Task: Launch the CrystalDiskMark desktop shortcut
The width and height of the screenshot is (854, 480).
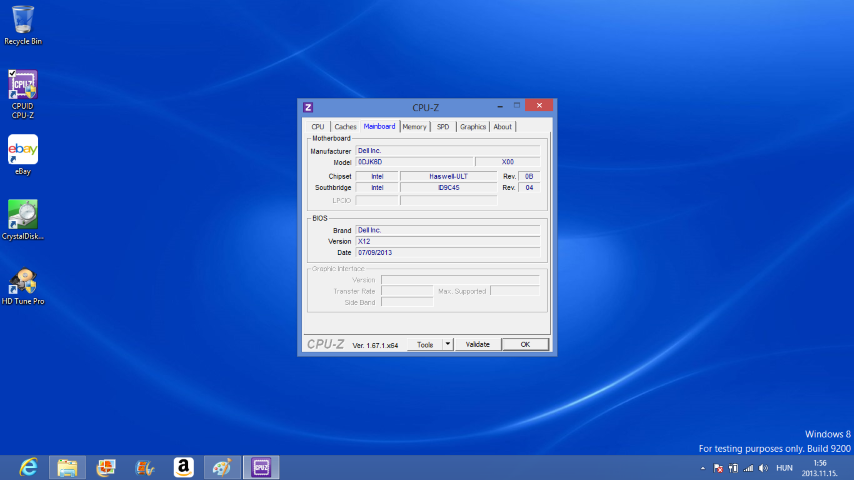Action: pos(23,216)
